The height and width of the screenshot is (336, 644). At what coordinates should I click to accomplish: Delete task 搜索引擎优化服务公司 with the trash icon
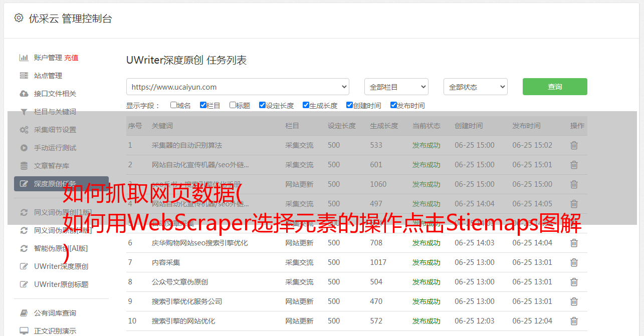(x=574, y=301)
